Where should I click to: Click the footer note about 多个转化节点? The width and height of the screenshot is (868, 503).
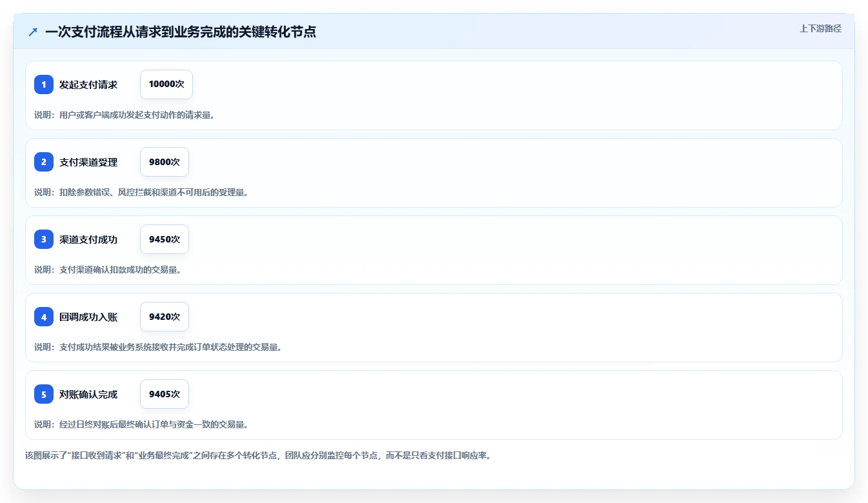[258, 455]
